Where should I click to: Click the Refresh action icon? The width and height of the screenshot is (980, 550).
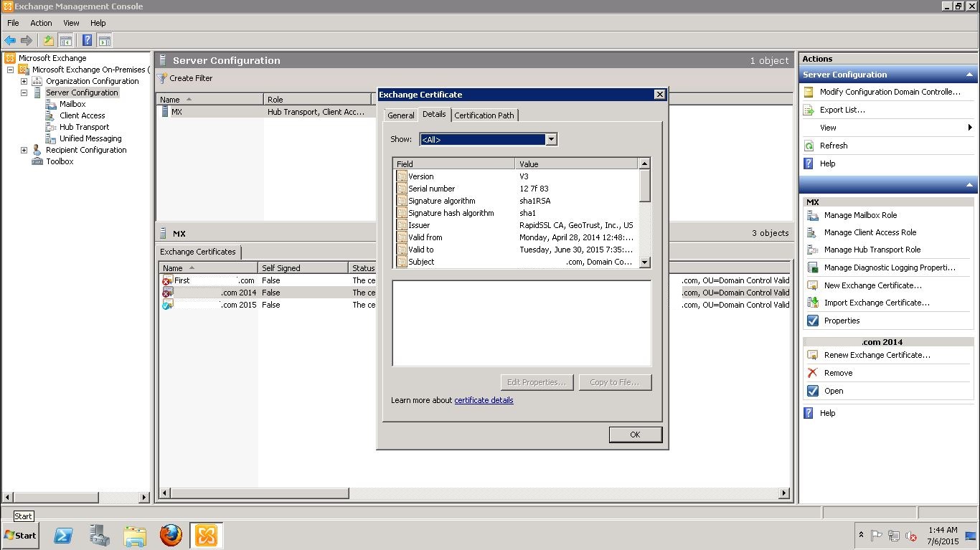pos(809,146)
